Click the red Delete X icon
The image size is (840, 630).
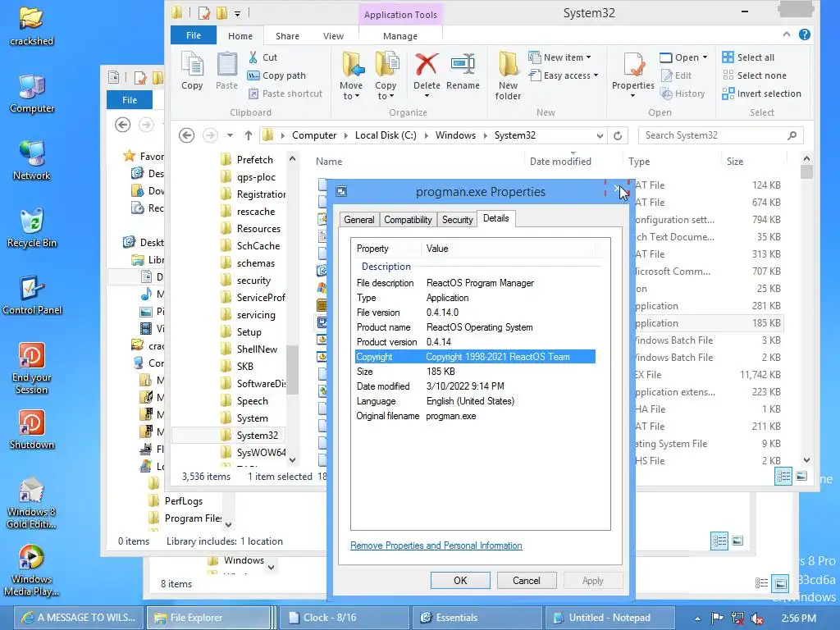(x=427, y=64)
